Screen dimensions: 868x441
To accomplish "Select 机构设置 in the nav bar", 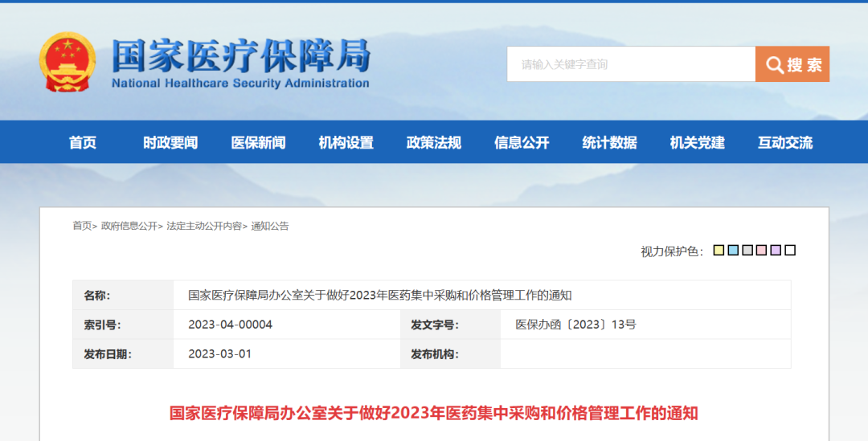I will (346, 143).
